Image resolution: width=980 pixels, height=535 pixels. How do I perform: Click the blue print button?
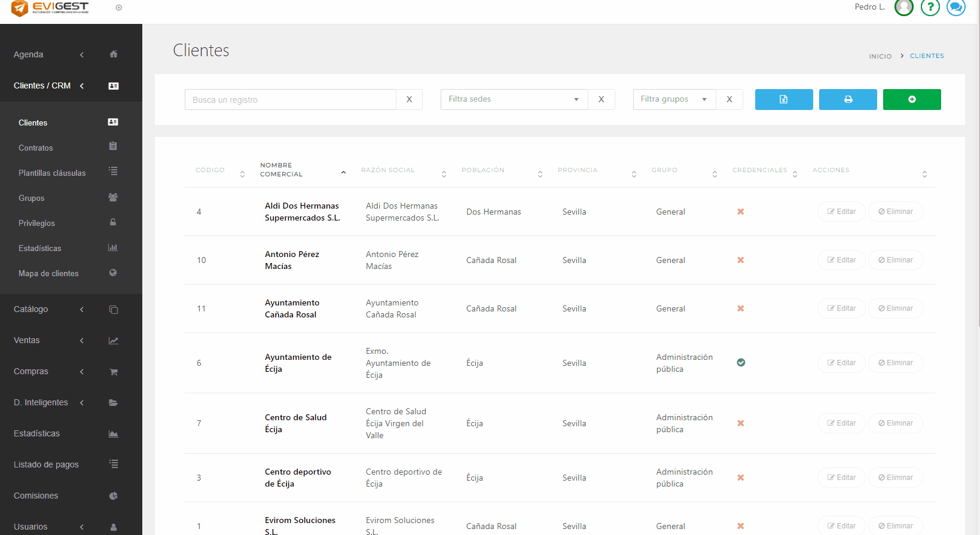[x=847, y=99]
